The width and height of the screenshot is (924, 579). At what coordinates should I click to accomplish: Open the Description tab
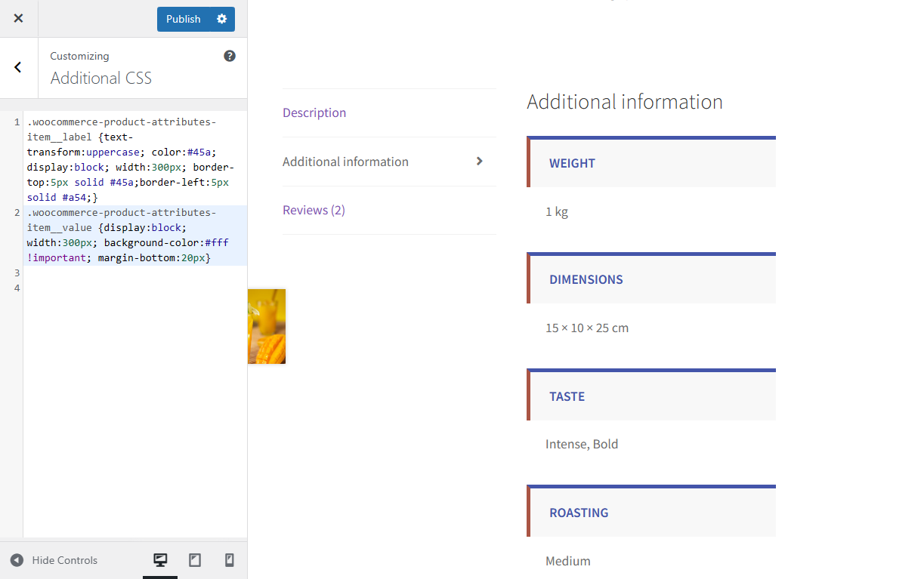[314, 112]
